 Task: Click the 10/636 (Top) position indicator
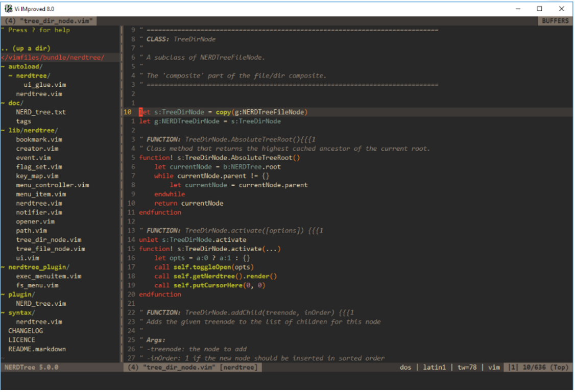click(545, 367)
